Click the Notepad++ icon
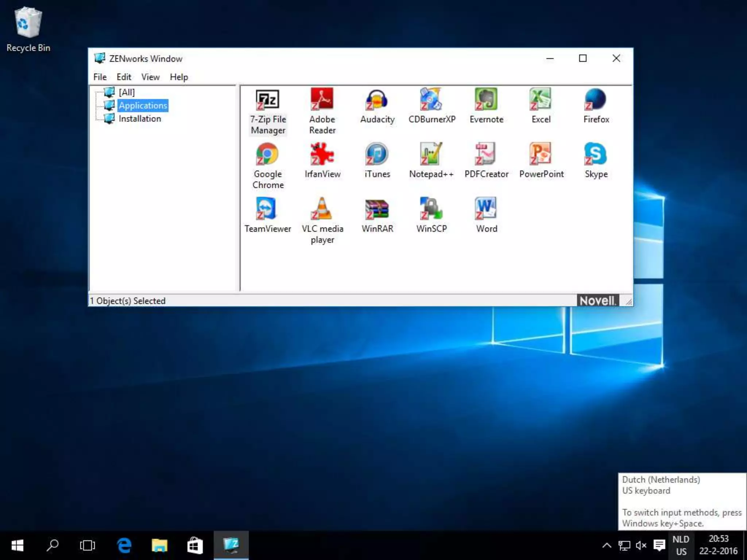This screenshot has width=747, height=560. (431, 154)
